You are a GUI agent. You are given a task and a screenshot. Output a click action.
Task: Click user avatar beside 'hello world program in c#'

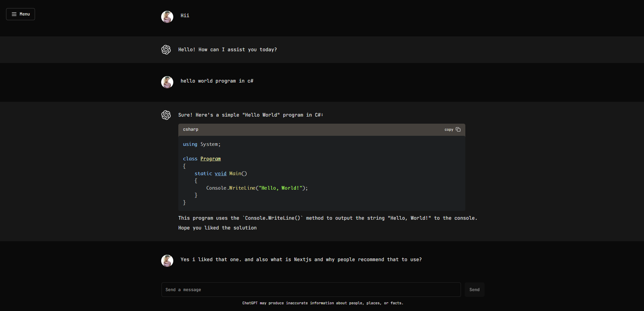167,82
